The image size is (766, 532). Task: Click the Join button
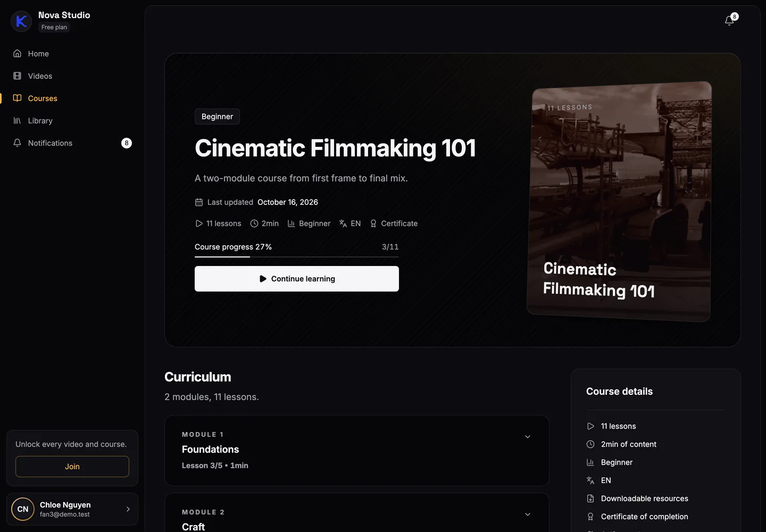[x=72, y=467]
